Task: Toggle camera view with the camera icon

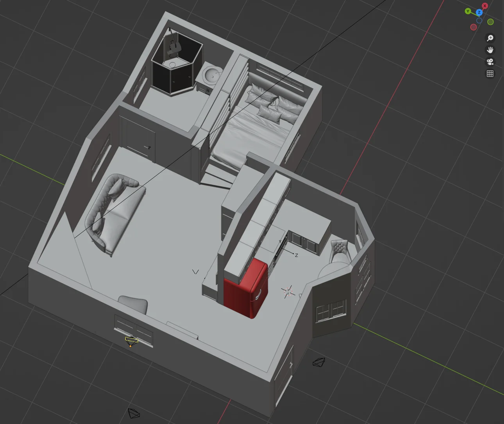Action: pyautogui.click(x=490, y=62)
